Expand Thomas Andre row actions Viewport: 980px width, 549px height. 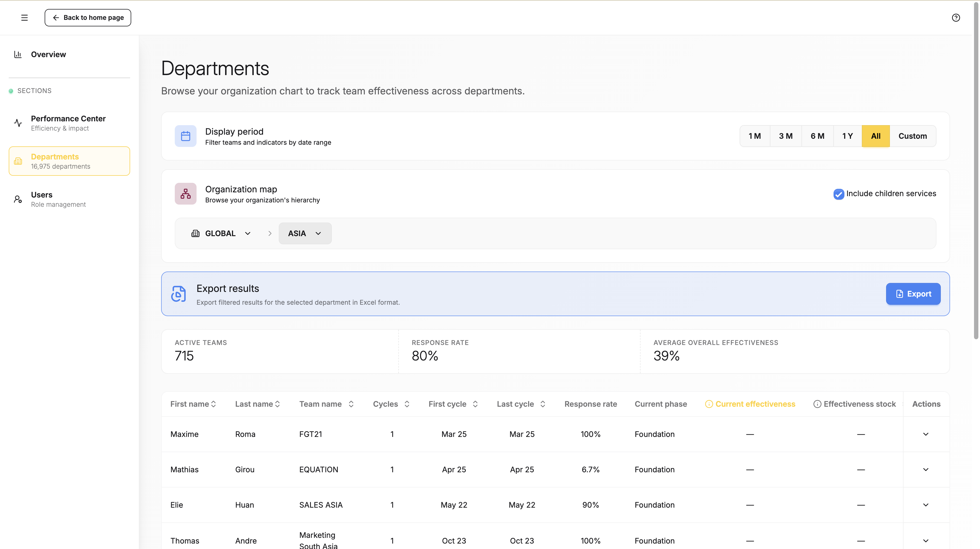(x=926, y=541)
